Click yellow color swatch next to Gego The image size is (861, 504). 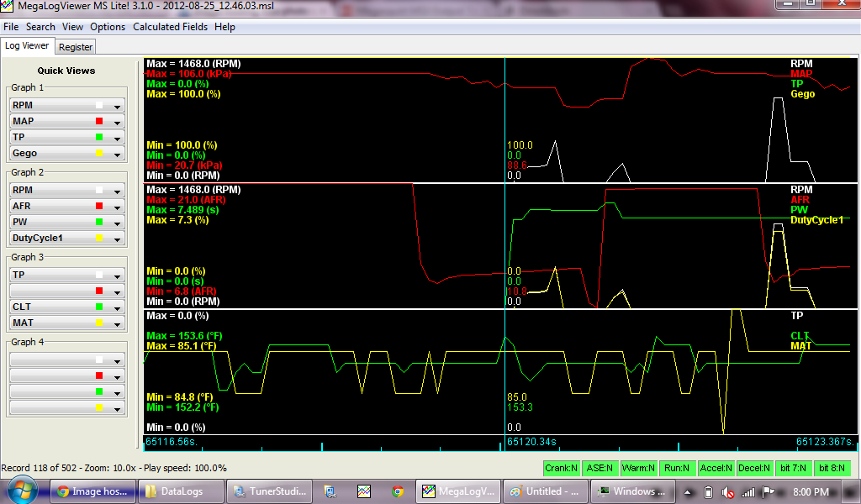[99, 154]
